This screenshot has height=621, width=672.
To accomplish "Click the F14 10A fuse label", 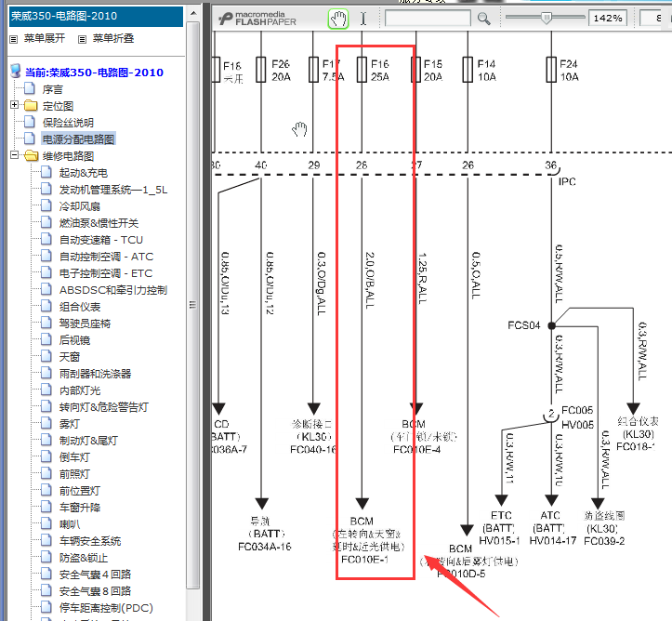I will tap(487, 71).
